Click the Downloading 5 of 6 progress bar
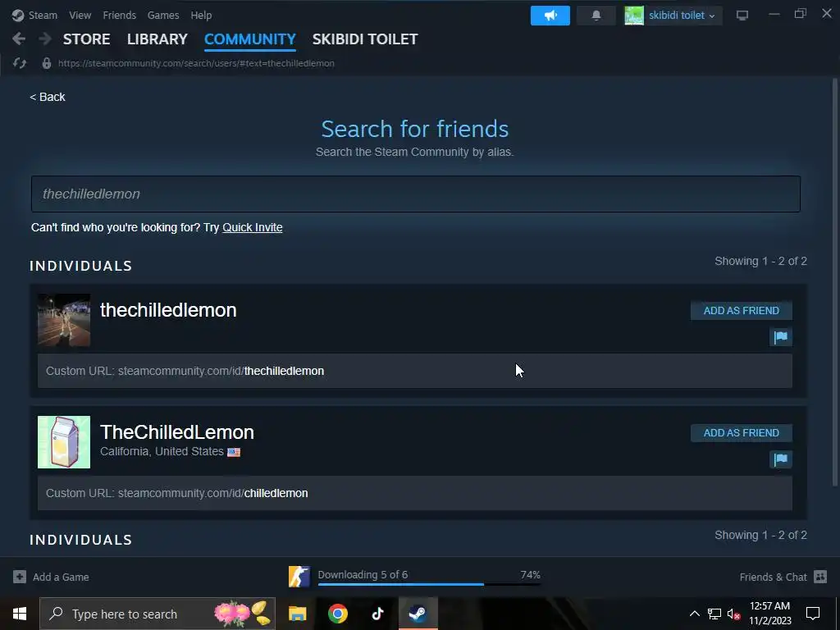This screenshot has width=840, height=630. pyautogui.click(x=428, y=584)
